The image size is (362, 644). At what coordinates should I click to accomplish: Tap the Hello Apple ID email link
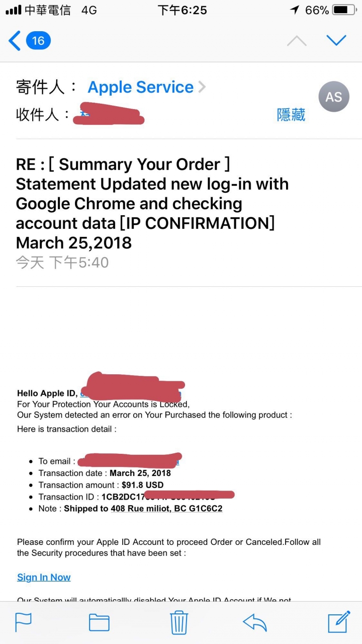point(131,393)
